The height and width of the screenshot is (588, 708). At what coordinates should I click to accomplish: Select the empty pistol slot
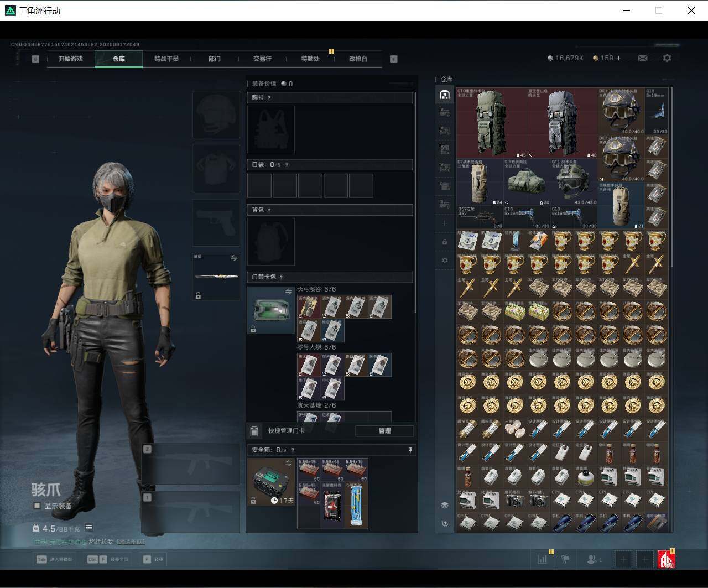click(216, 223)
